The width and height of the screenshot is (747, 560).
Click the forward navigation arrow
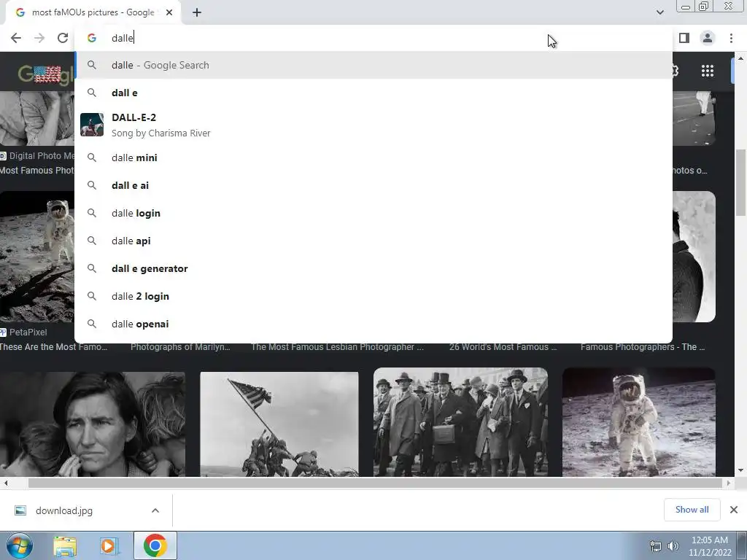[39, 38]
